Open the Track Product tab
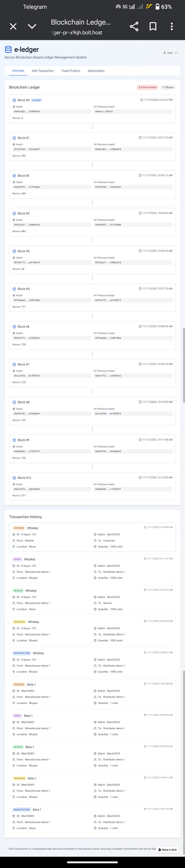The width and height of the screenshot is (185, 868). click(71, 71)
